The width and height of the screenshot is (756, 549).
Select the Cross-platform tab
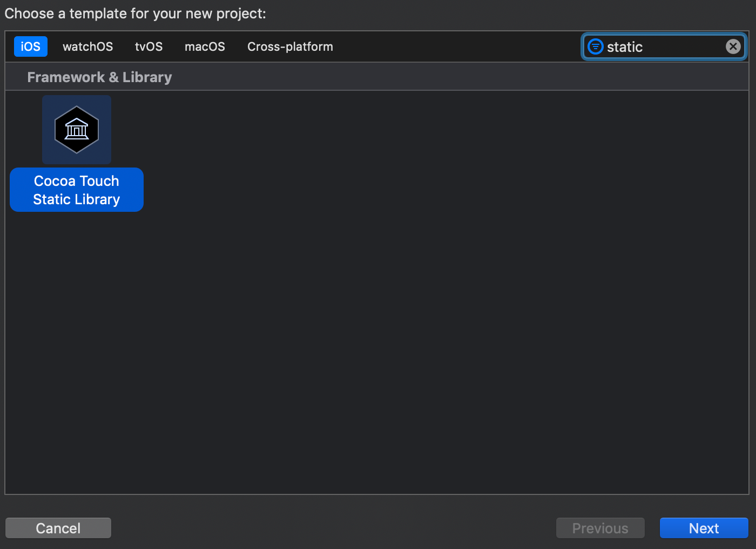[x=290, y=46]
